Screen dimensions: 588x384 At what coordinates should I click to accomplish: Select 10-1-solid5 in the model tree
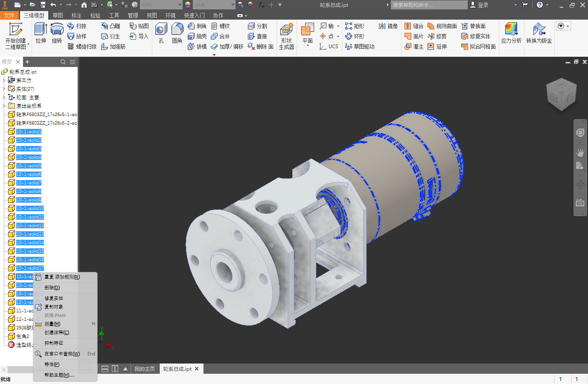tap(29, 166)
